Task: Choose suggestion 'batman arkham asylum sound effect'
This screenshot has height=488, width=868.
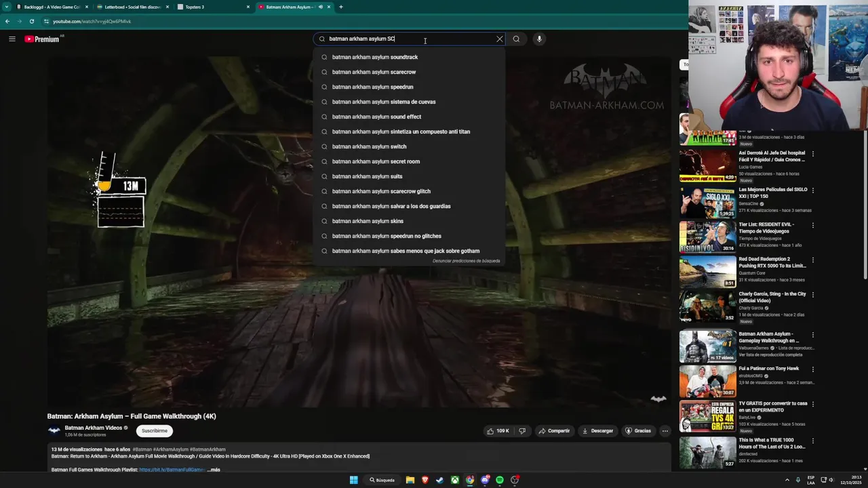Action: [x=410, y=117]
